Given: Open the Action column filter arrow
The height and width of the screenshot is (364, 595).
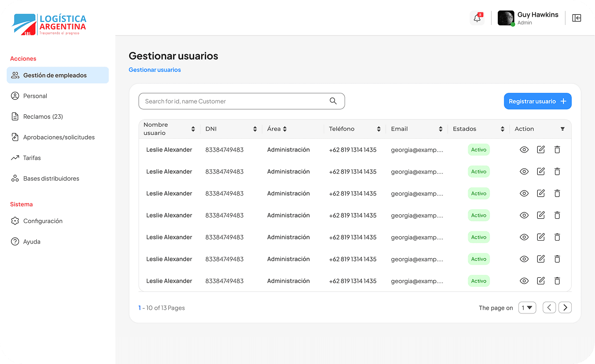Looking at the screenshot, I should (x=563, y=129).
